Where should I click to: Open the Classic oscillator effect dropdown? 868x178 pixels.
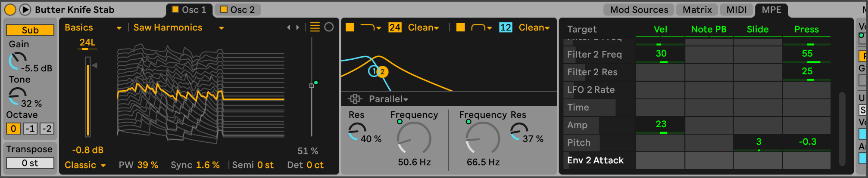pyautogui.click(x=85, y=165)
